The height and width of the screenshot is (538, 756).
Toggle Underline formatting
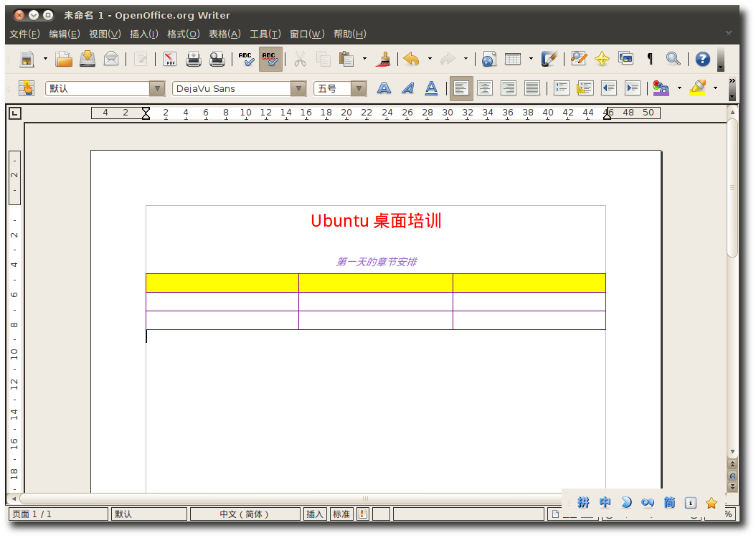432,88
